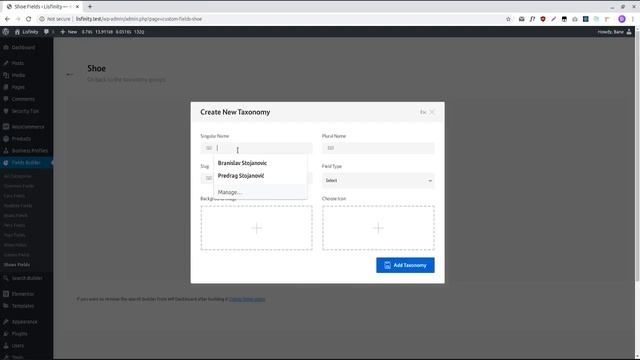Click the link in the footer note
This screenshot has width=640, height=360.
[x=247, y=299]
